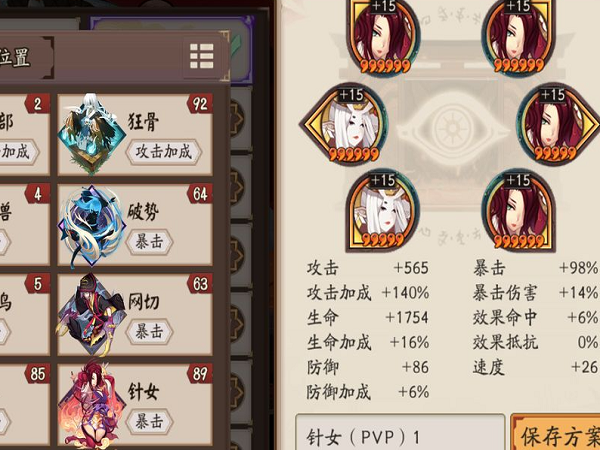Open left white-haired diamond soul slot
The height and width of the screenshot is (450, 600).
(344, 124)
